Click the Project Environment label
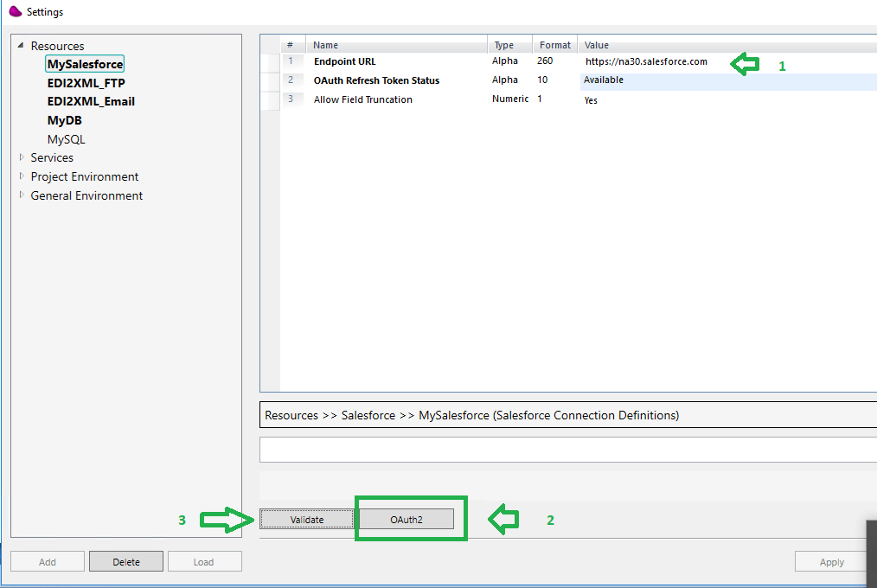877x588 pixels. click(85, 176)
